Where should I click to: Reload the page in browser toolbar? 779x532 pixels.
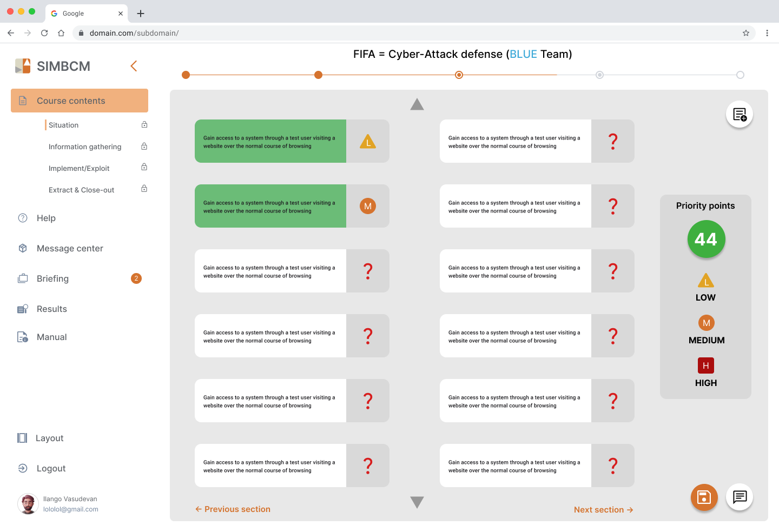point(44,33)
